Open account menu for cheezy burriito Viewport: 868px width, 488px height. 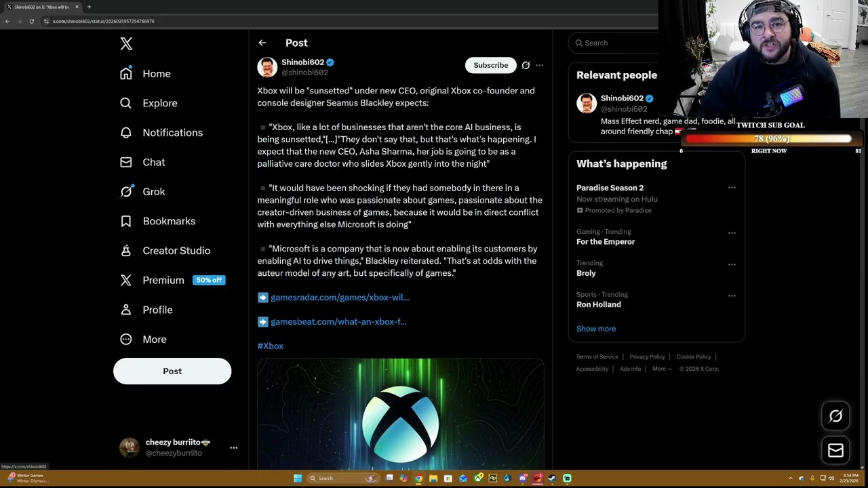coord(233,448)
